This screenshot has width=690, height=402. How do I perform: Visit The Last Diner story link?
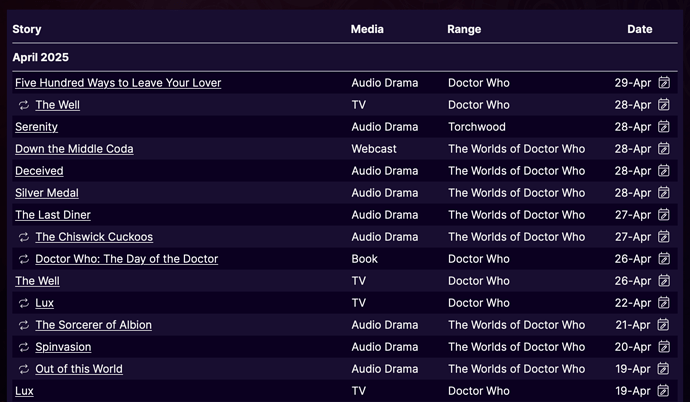point(53,215)
